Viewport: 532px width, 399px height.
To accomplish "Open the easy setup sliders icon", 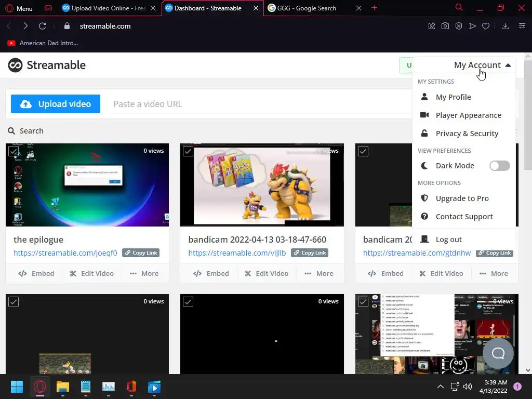I will click(522, 26).
